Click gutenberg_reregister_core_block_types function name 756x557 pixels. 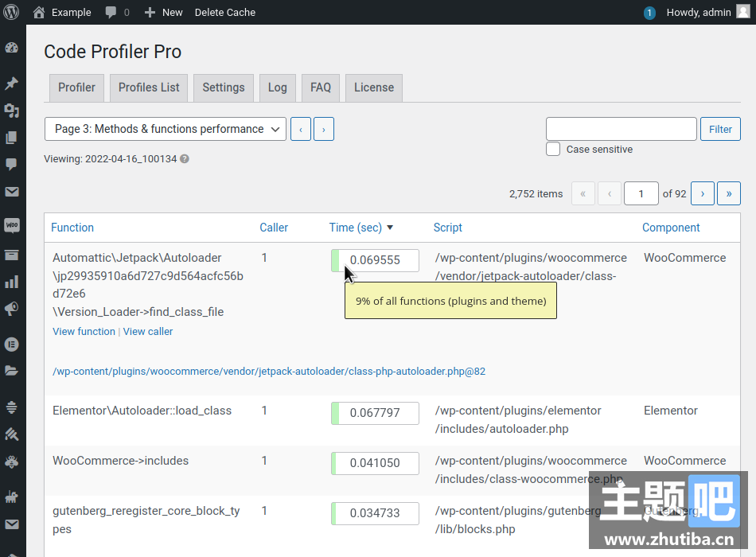(x=146, y=520)
